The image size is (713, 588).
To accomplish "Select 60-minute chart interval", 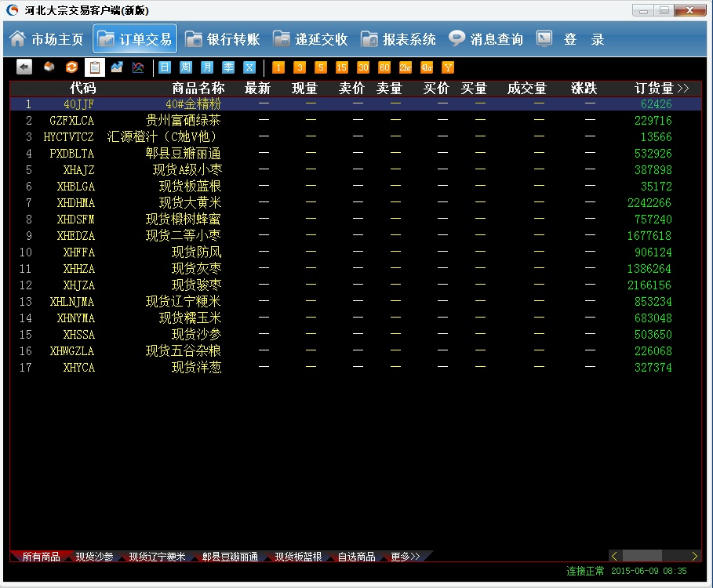I will [x=384, y=67].
